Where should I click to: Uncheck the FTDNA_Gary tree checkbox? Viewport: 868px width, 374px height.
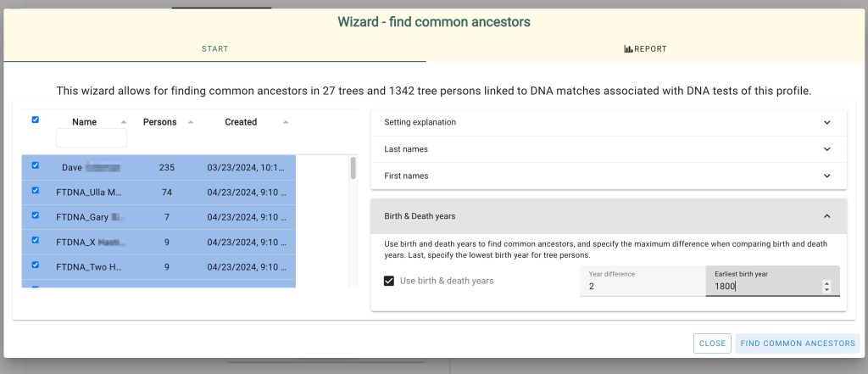[36, 215]
